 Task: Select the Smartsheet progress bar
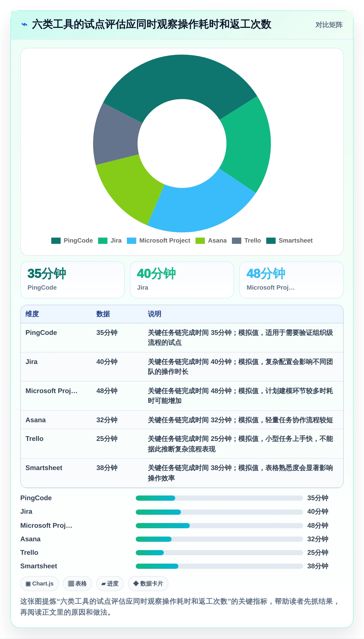click(219, 566)
